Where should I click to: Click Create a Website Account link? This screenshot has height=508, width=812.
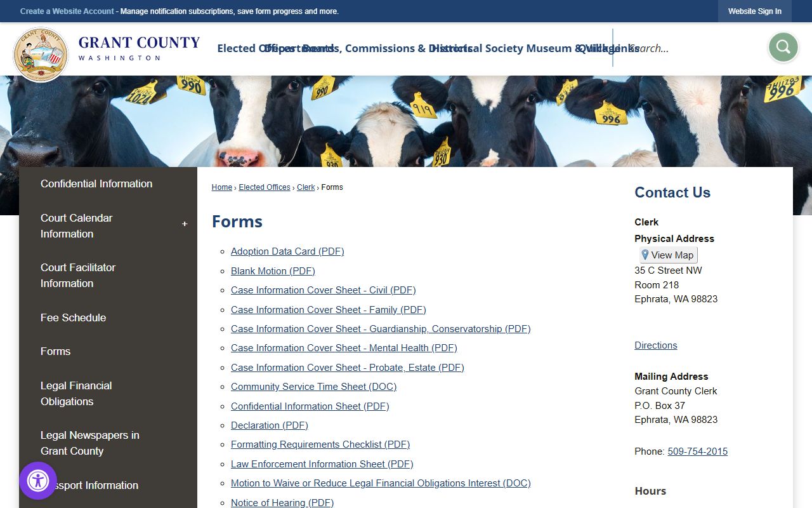[x=67, y=11]
